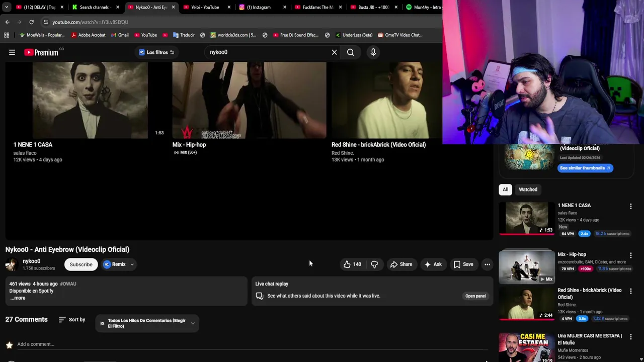
Task: Open nykoo0 channel avatar
Action: (x=12, y=264)
